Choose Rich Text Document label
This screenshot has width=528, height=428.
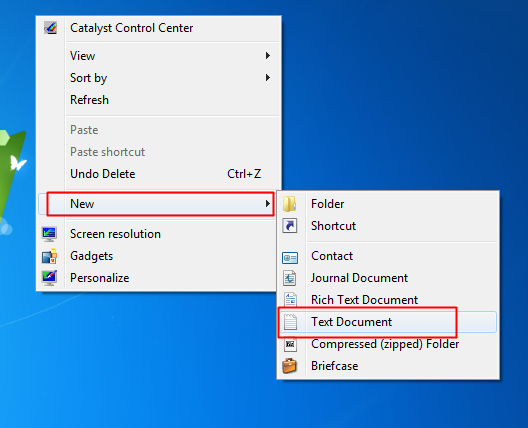(364, 300)
